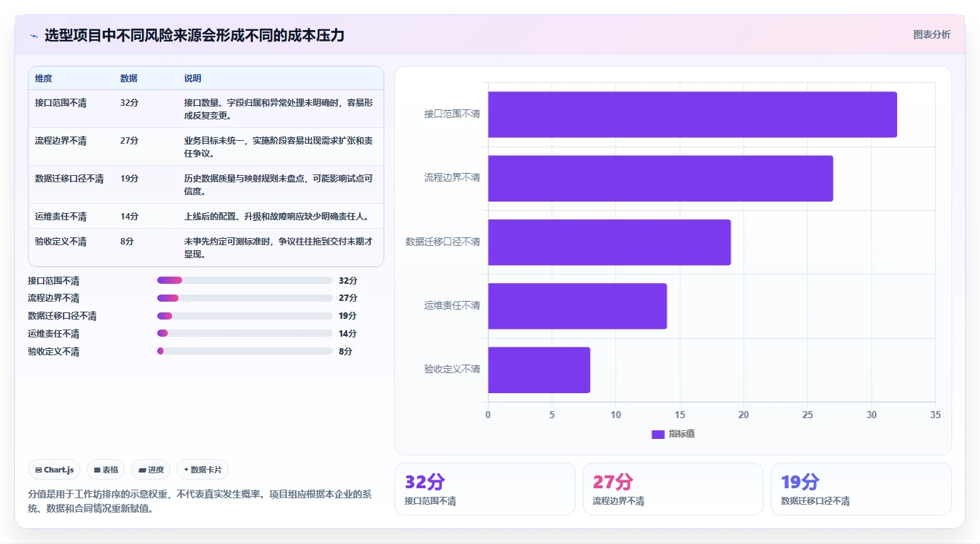Click the 图表分析 label in header
Viewport: 980px width, 544px height.
click(931, 34)
